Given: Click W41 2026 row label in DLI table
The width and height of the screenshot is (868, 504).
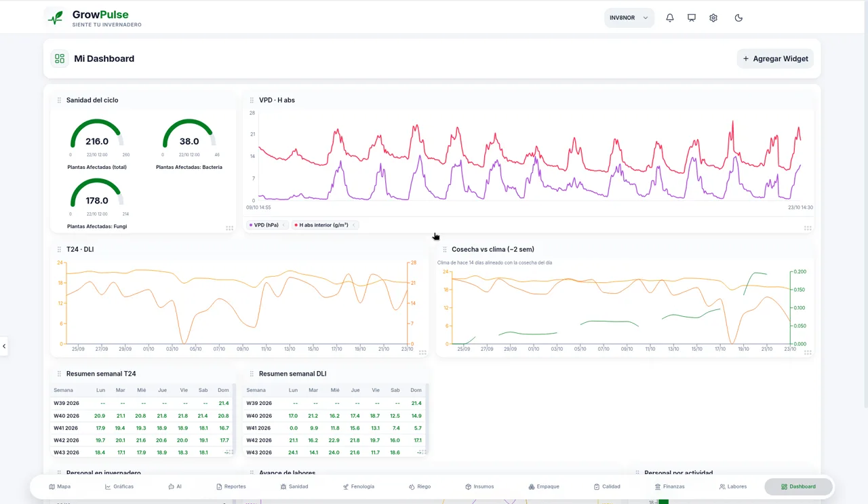Looking at the screenshot, I should click(x=258, y=428).
